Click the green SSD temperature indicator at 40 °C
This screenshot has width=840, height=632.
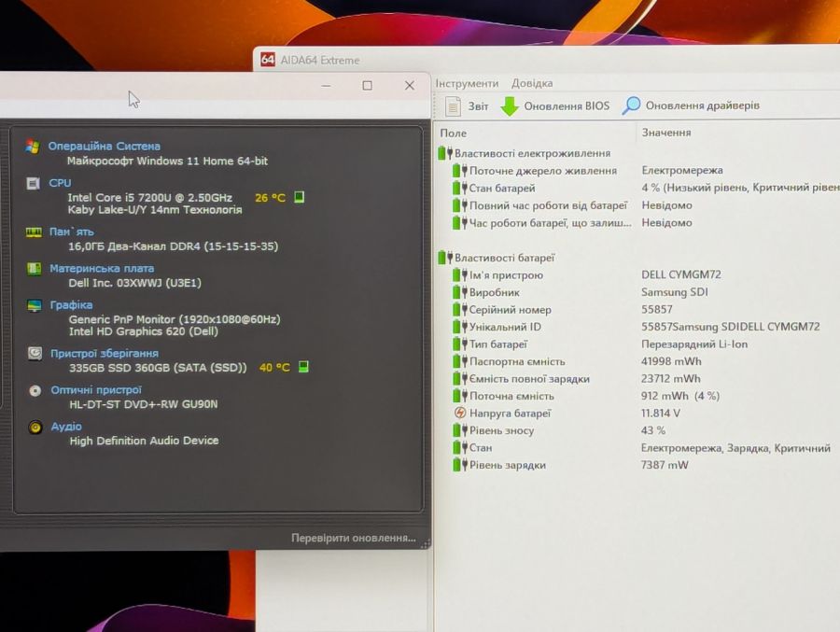point(303,367)
